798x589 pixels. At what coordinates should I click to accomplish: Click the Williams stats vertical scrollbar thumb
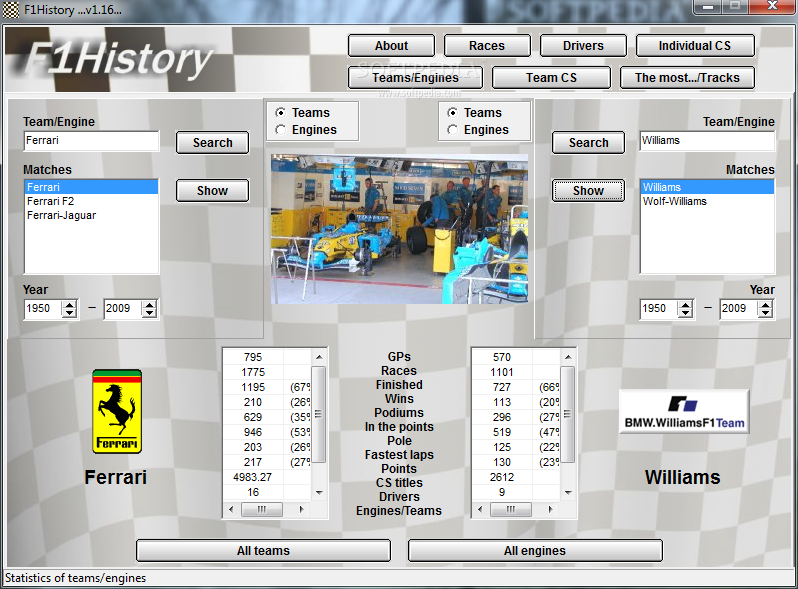click(568, 414)
